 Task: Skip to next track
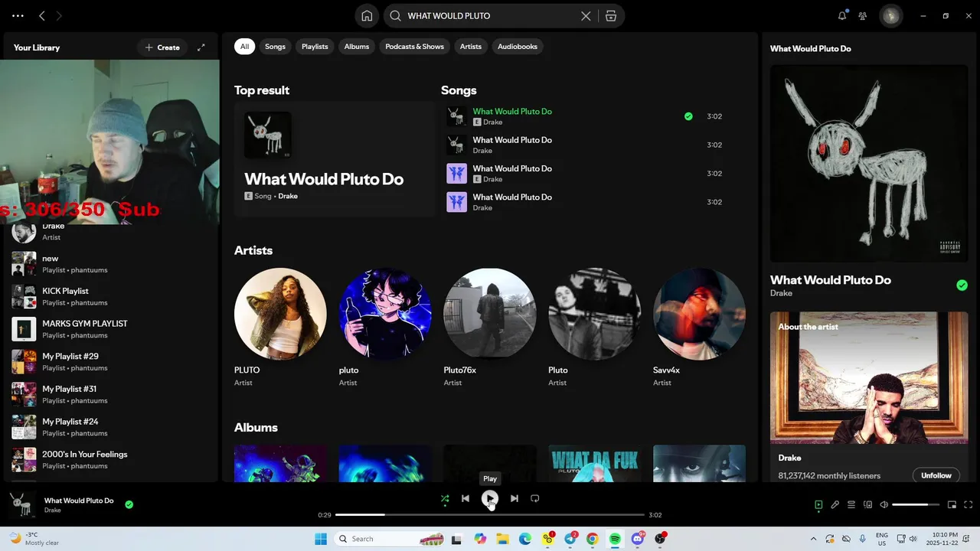(x=514, y=498)
